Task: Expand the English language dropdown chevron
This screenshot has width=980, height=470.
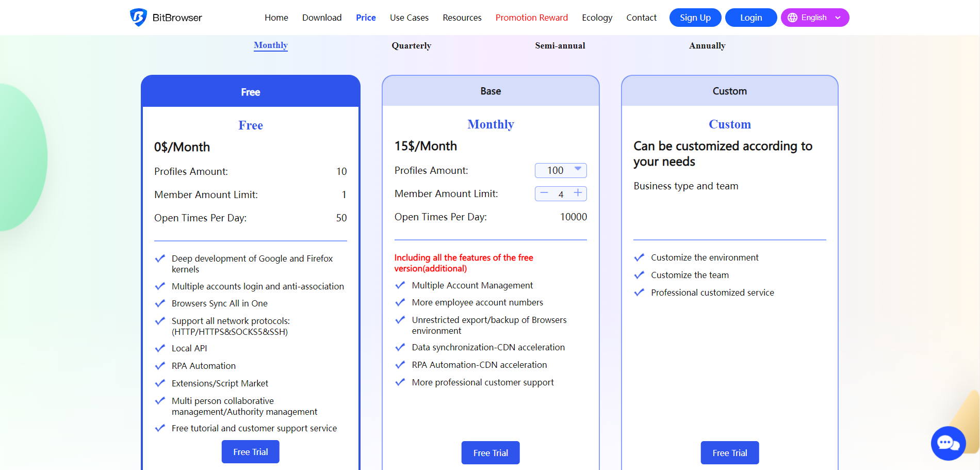Action: tap(838, 18)
